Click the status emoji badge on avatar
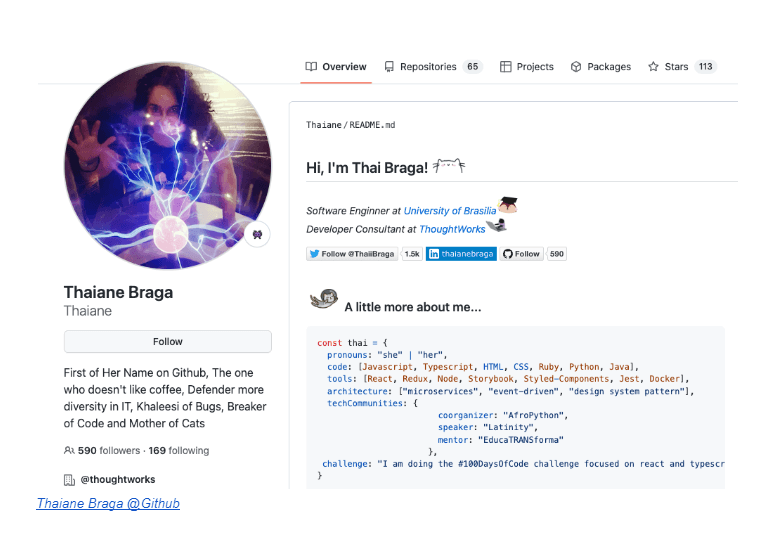This screenshot has width=776, height=542. click(x=257, y=234)
